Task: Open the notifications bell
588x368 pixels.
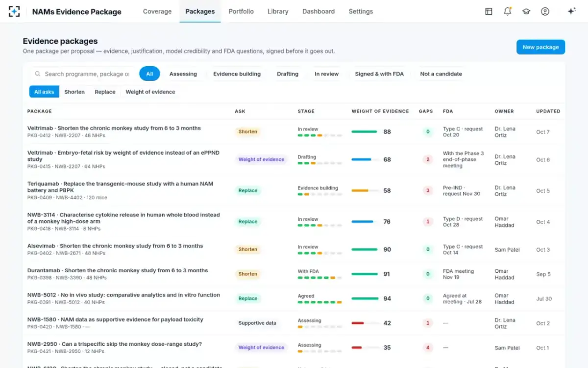Action: click(508, 11)
